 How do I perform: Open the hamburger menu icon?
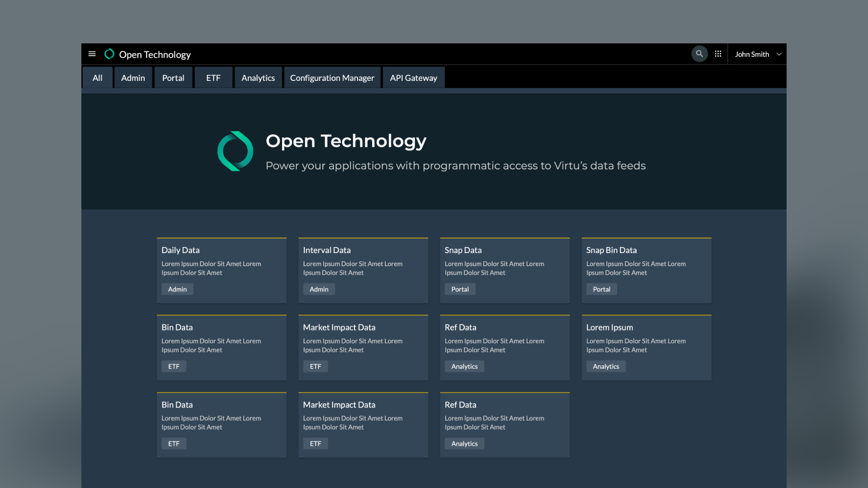92,54
